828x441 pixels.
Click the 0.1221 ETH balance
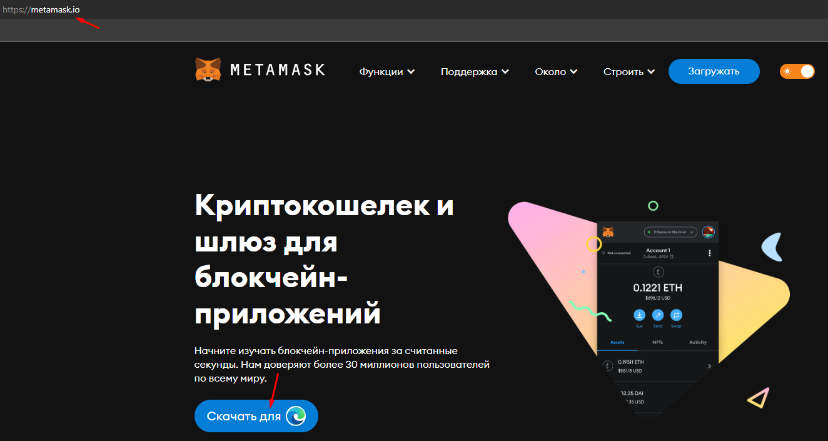coord(658,288)
